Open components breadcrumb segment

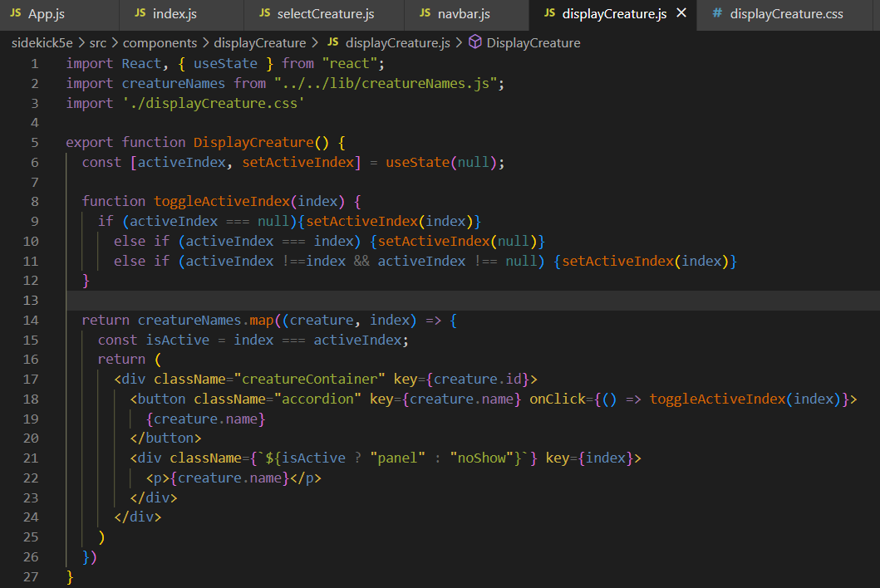[x=160, y=43]
